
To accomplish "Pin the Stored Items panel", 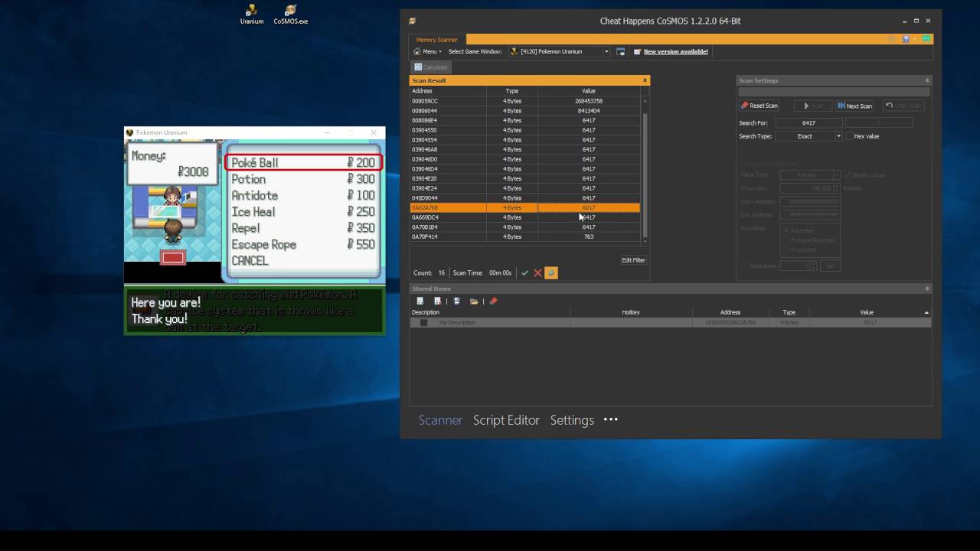I will coord(926,289).
